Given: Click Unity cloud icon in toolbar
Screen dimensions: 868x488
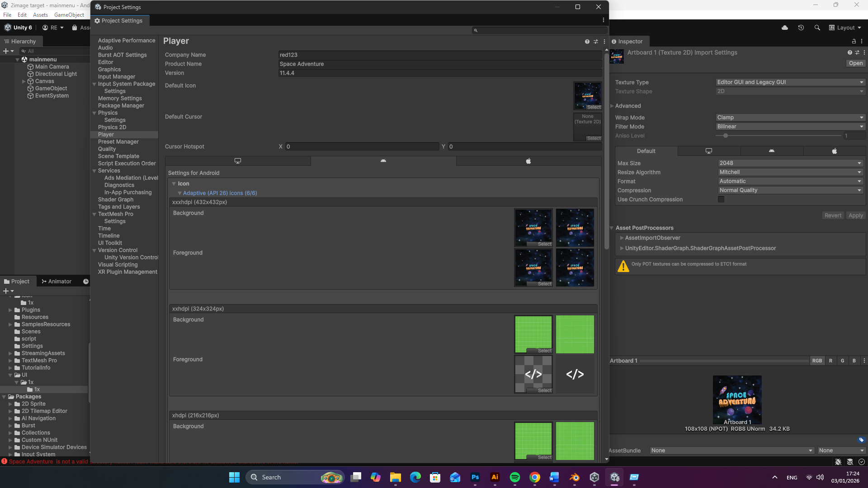Looking at the screenshot, I should click(x=785, y=28).
